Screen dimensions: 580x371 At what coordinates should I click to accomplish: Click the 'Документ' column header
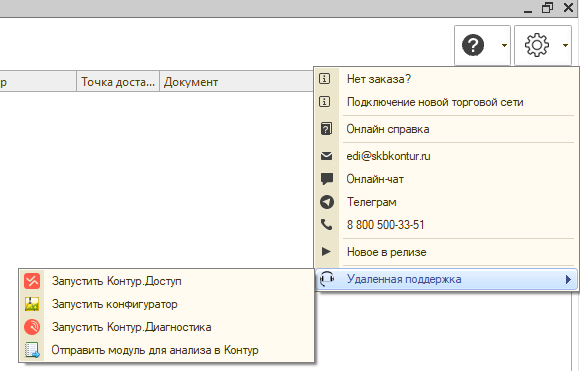[236, 81]
